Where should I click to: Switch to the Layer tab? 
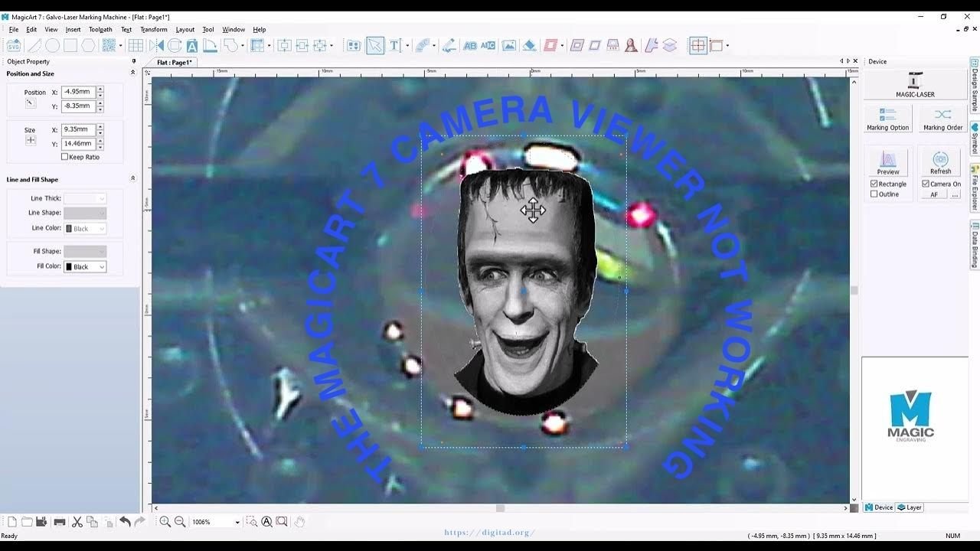click(x=910, y=507)
